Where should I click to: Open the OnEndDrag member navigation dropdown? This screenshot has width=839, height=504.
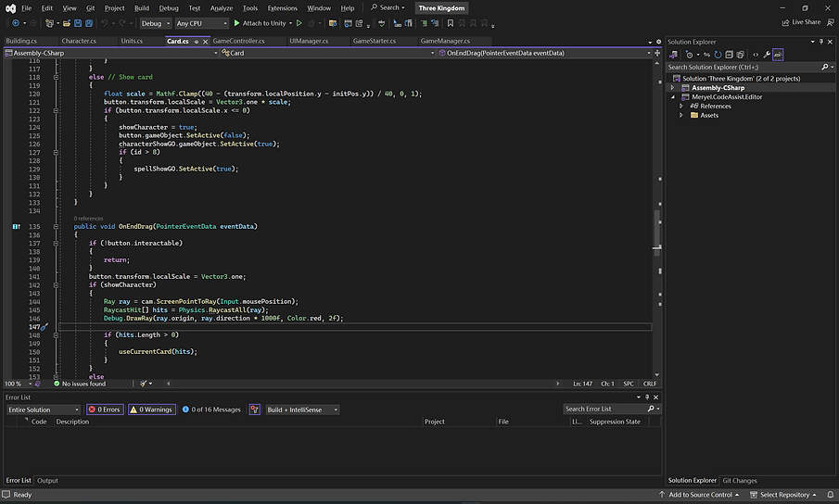tap(545, 53)
